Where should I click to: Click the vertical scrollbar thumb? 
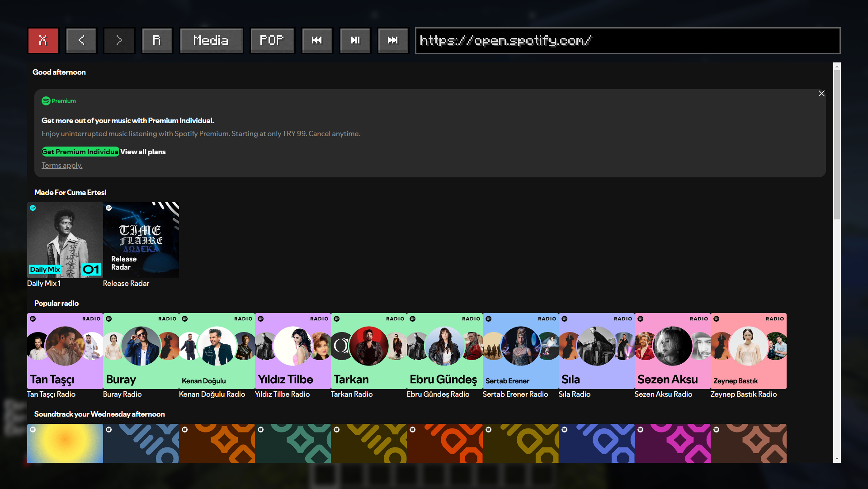(837, 145)
